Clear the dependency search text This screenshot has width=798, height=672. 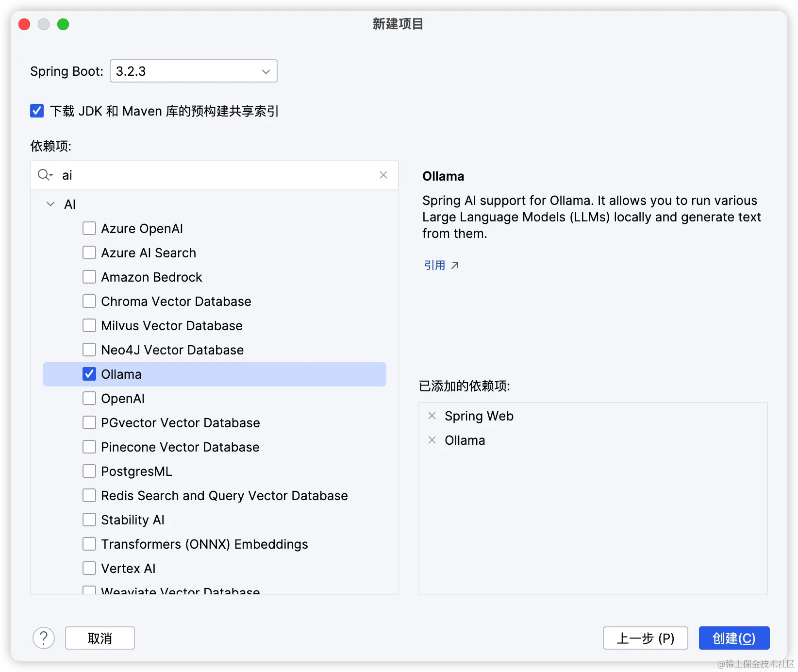[x=383, y=175]
